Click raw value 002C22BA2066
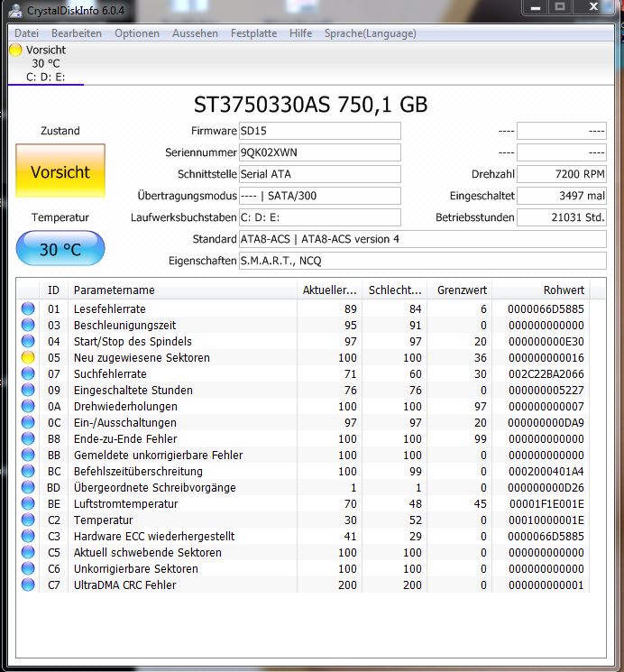 [x=546, y=373]
